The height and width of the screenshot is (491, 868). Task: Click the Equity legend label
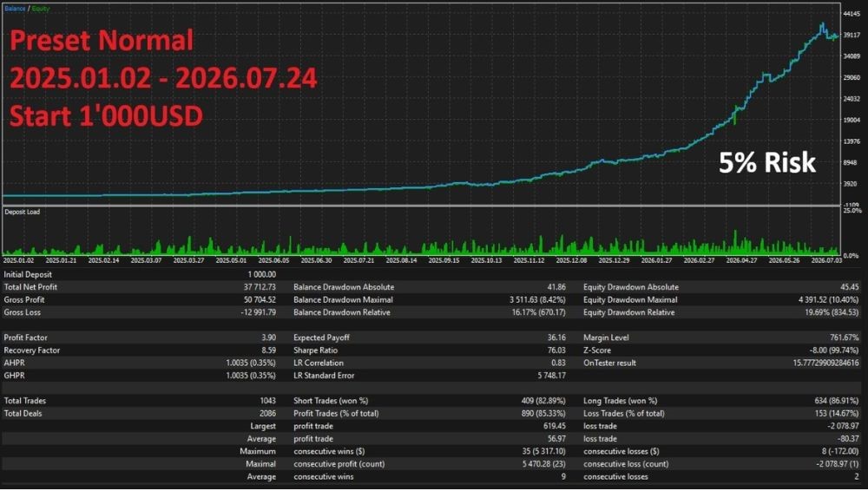point(41,9)
